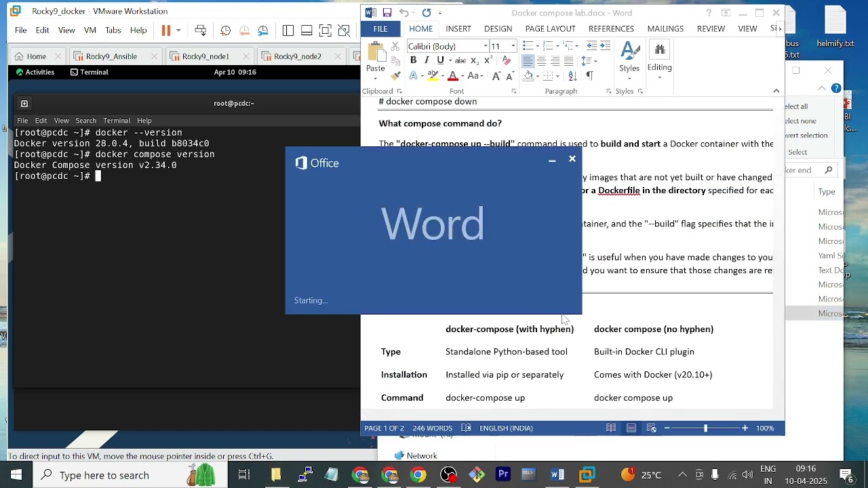Switch to Word Web Layout view
868x488 pixels.
pyautogui.click(x=652, y=428)
